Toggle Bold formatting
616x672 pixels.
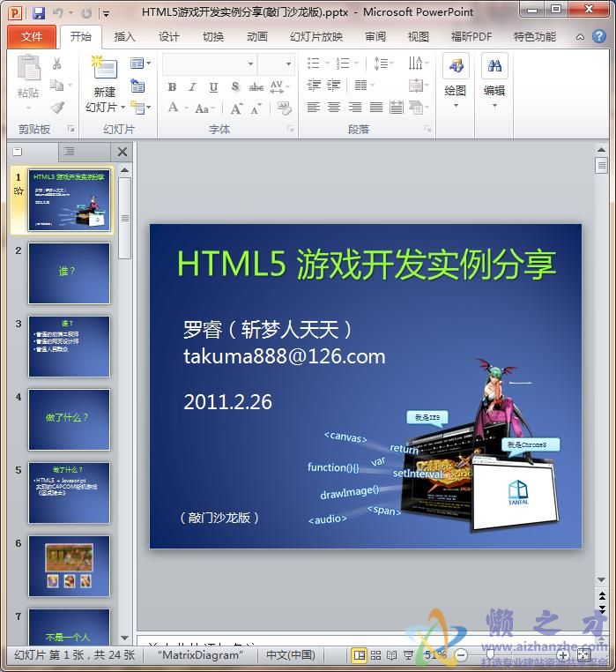click(x=172, y=87)
